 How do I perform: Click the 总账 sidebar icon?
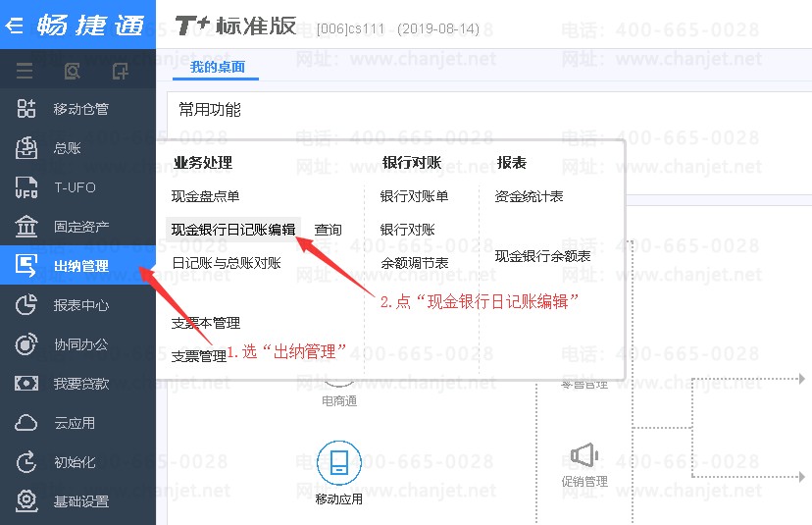(x=25, y=148)
